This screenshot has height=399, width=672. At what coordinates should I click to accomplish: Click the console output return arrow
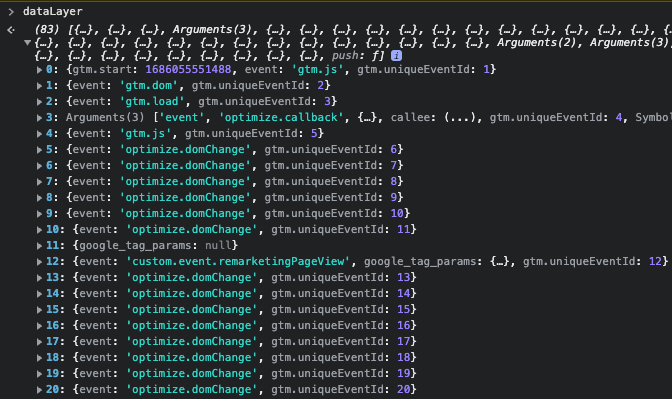[x=11, y=30]
